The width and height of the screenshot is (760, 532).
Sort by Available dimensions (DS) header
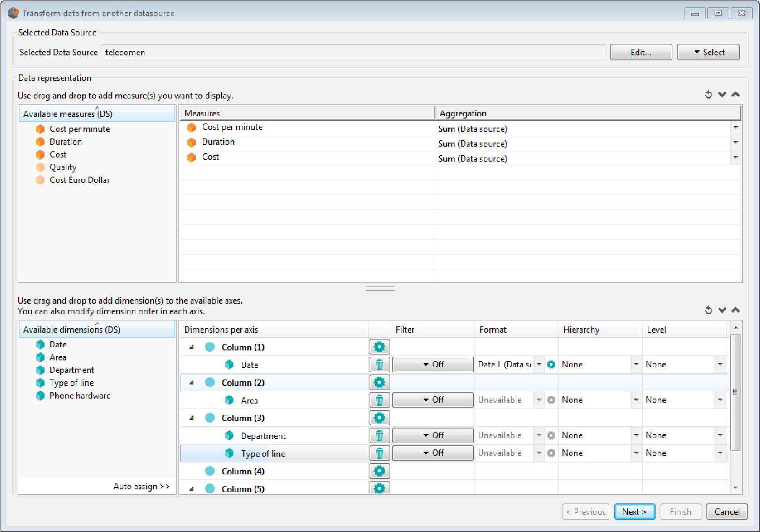(x=97, y=330)
